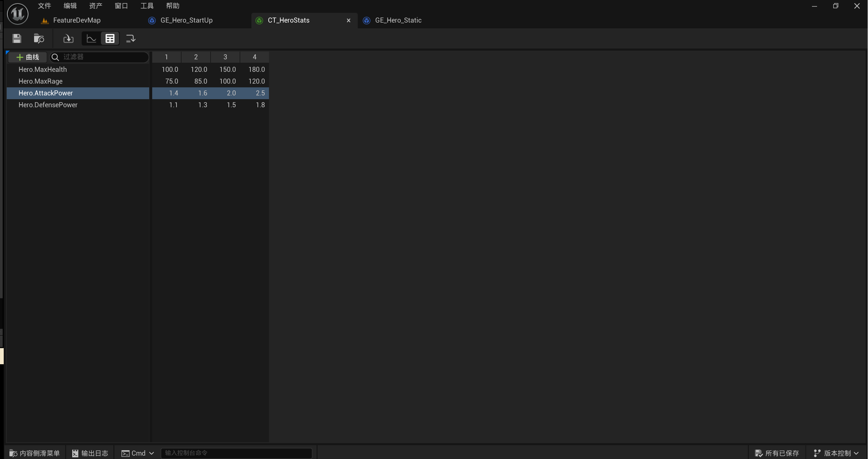The image size is (868, 459).
Task: Click DefensePower value 1.8
Action: tap(260, 105)
